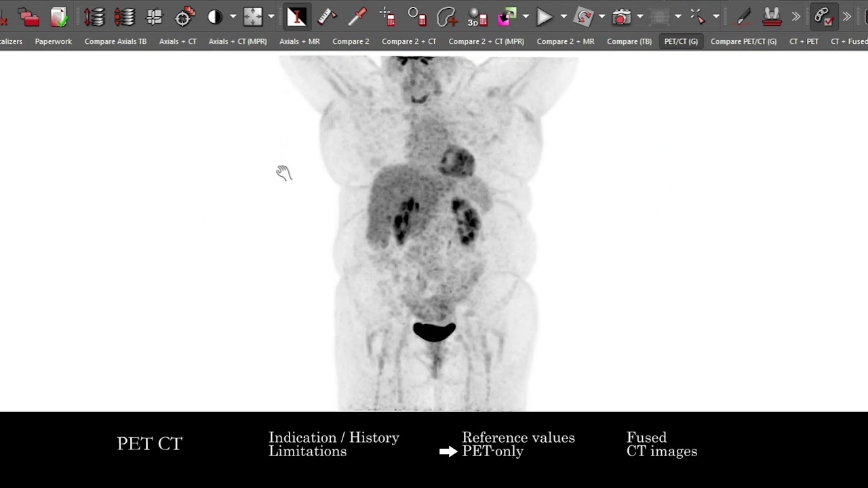Start cine playback with the play icon

point(545,17)
